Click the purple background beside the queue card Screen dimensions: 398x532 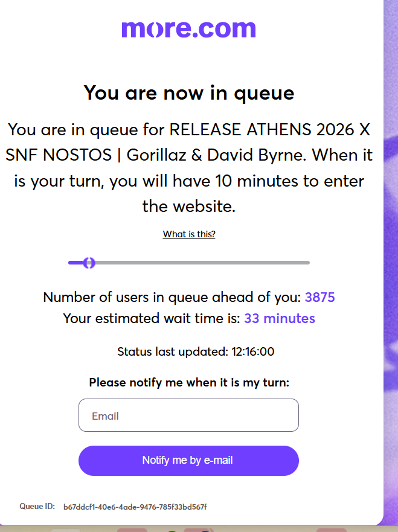pos(391,242)
